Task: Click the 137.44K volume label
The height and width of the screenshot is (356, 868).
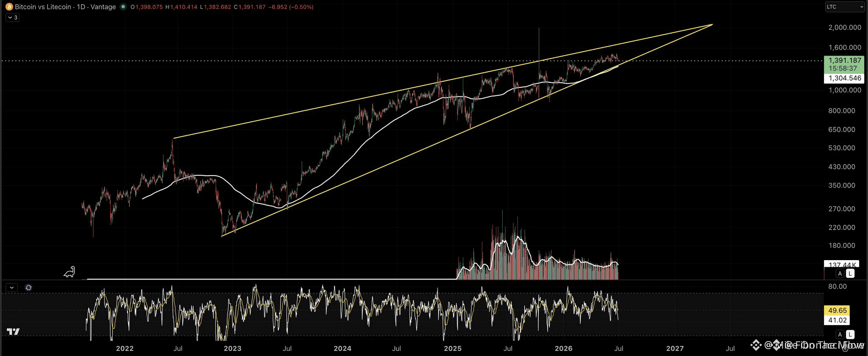Action: [841, 264]
